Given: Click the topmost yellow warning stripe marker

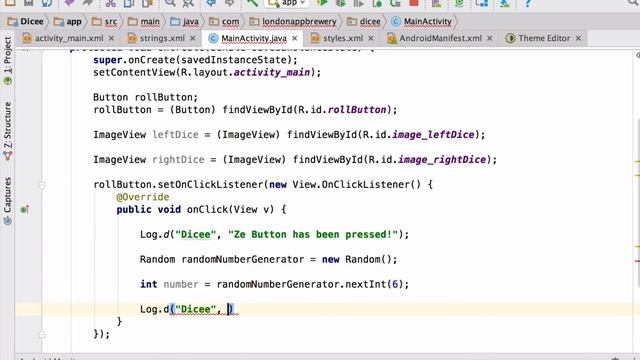Looking at the screenshot, I should pyautogui.click(x=637, y=162).
